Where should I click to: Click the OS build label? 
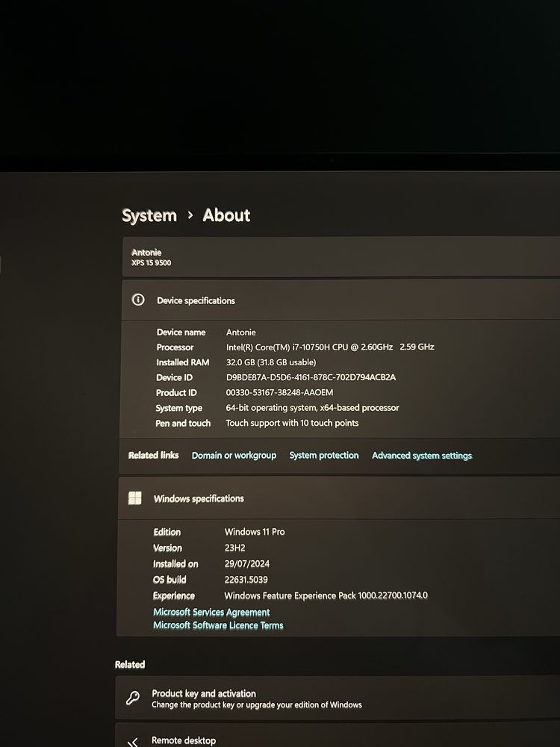[x=169, y=580]
